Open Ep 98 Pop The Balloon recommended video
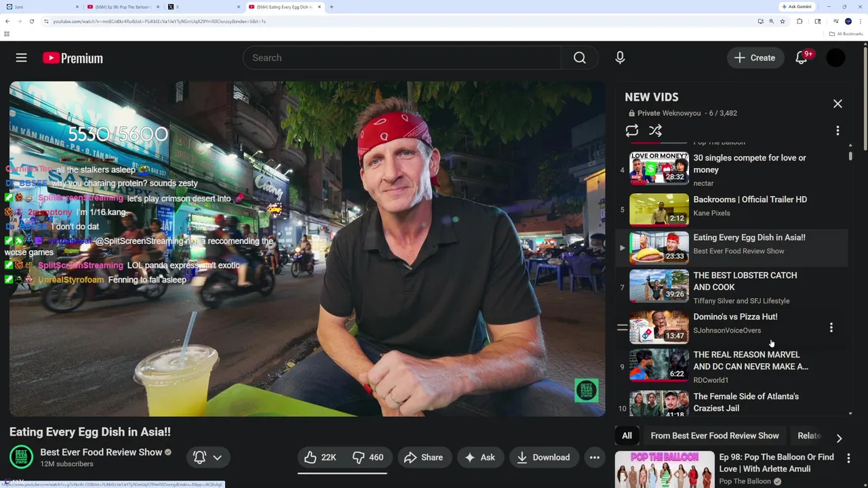Viewport: 868px width, 488px height. (x=776, y=463)
